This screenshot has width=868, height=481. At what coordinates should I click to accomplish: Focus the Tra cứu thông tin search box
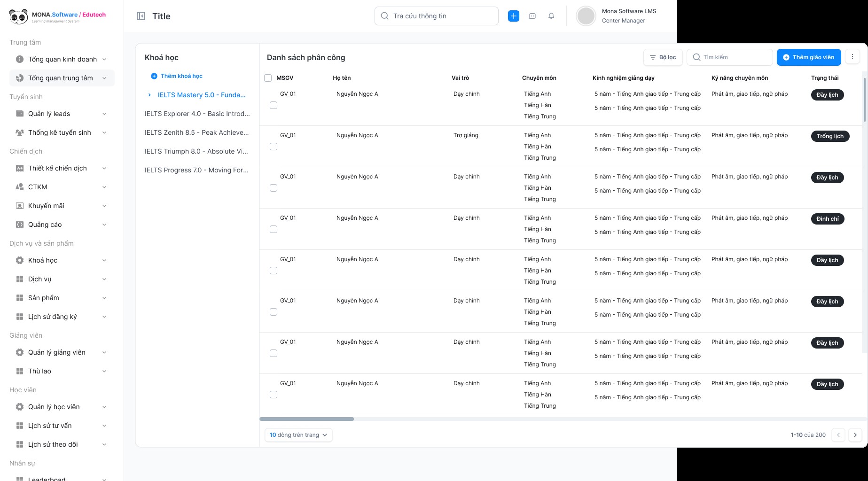point(437,16)
